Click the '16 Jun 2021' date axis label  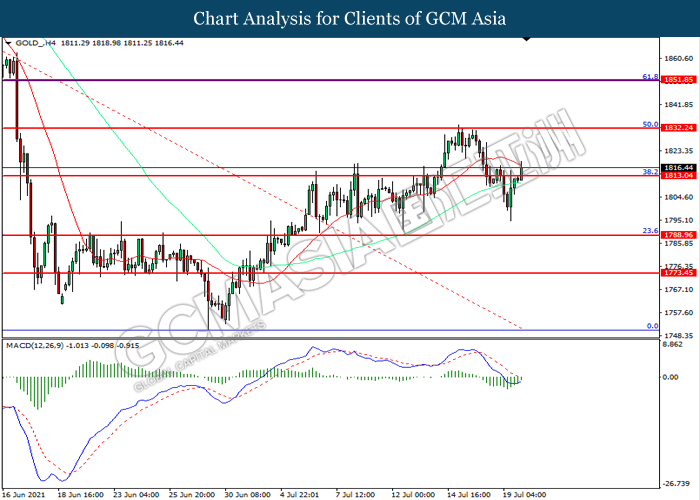[x=25, y=493]
